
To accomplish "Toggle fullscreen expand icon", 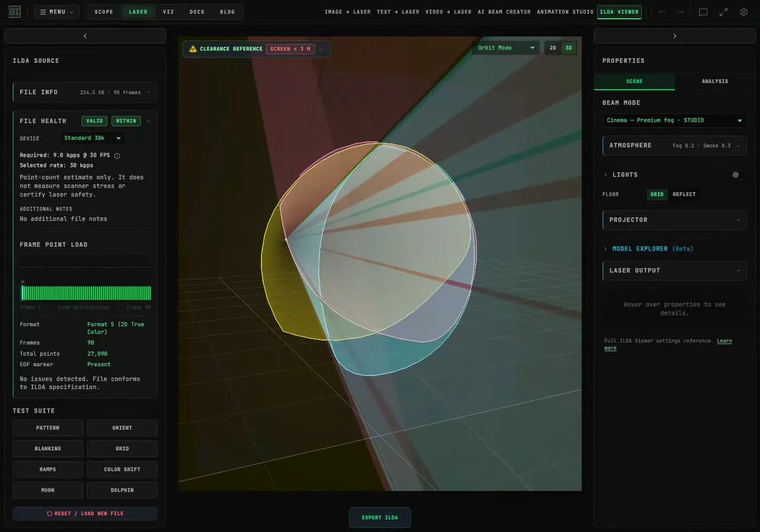I will click(723, 12).
